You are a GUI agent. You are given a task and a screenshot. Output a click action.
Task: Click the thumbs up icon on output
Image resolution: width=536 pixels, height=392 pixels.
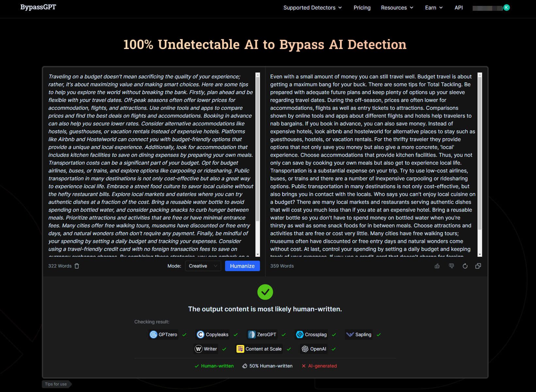(437, 266)
